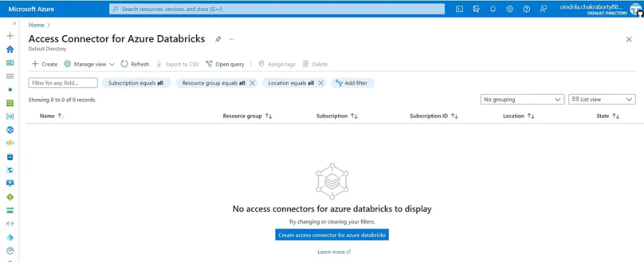Open the Learn more link

click(x=334, y=252)
